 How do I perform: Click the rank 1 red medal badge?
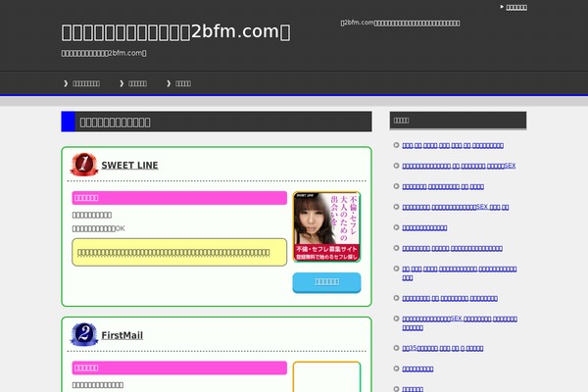(84, 165)
